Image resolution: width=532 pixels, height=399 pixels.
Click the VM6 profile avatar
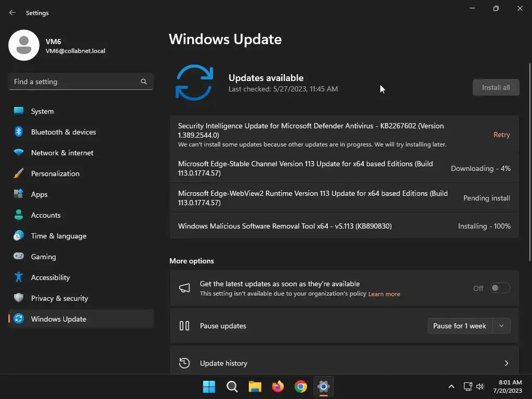24,45
